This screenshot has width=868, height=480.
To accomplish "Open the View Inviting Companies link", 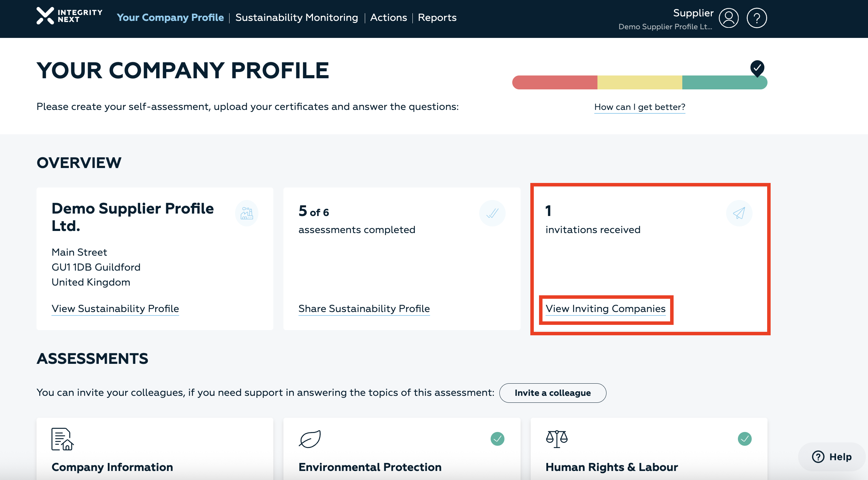I will [x=605, y=309].
